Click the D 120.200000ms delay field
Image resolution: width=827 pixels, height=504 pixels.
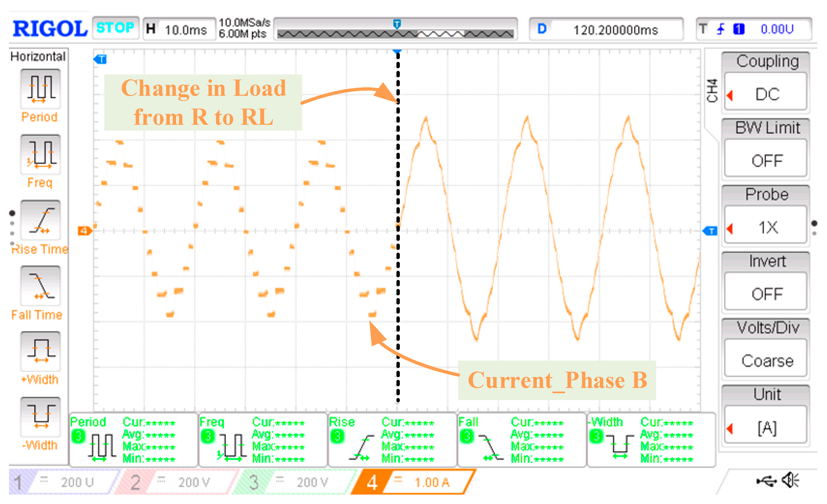coord(606,29)
